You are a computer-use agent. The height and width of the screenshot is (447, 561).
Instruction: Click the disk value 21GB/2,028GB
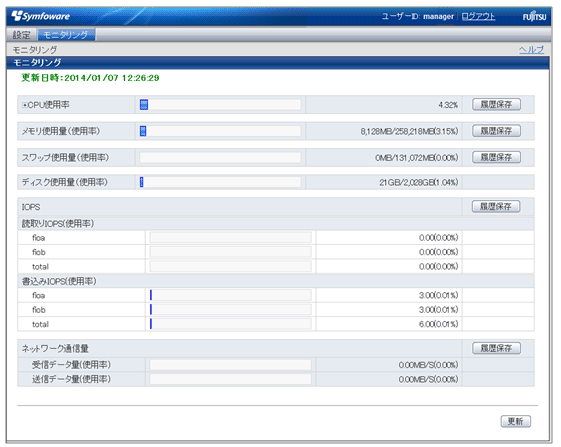tap(419, 183)
